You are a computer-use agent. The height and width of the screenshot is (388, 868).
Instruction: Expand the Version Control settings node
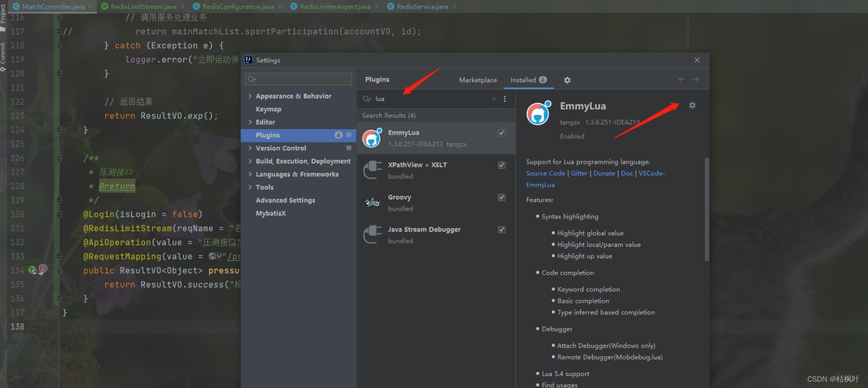tap(250, 148)
